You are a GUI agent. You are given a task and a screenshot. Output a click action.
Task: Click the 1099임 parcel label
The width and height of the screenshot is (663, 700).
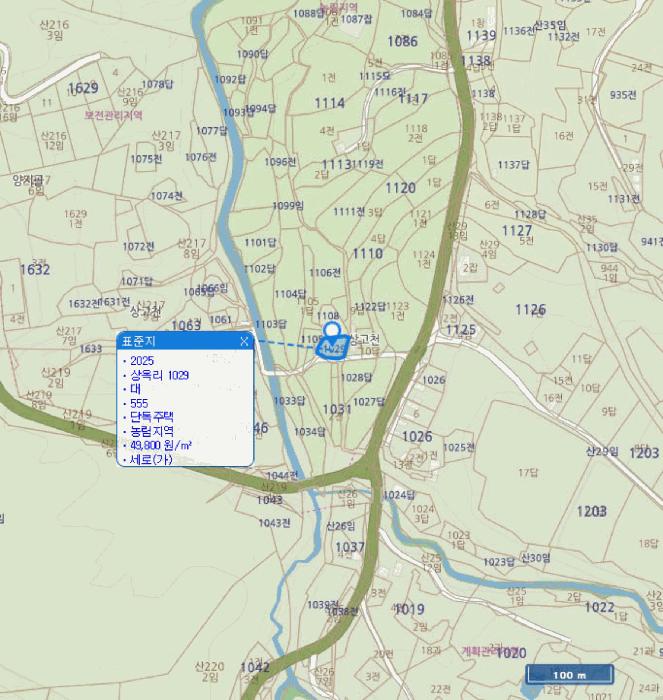pyautogui.click(x=288, y=206)
